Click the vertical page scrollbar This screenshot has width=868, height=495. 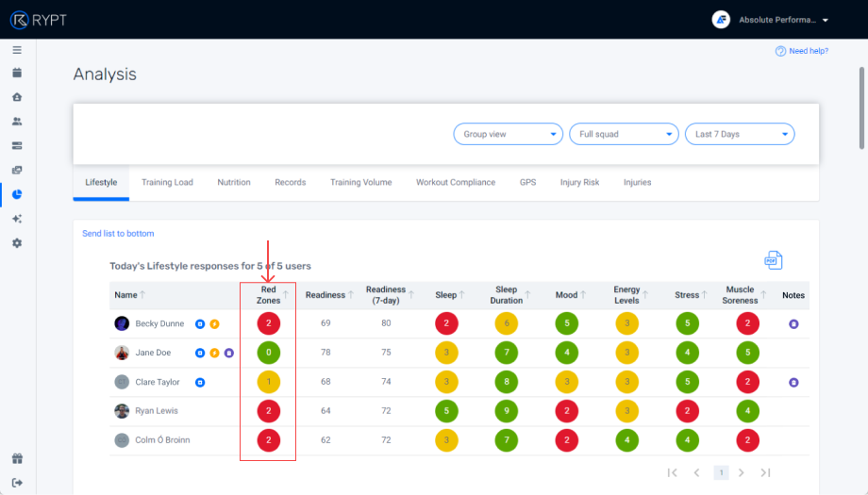point(861,107)
